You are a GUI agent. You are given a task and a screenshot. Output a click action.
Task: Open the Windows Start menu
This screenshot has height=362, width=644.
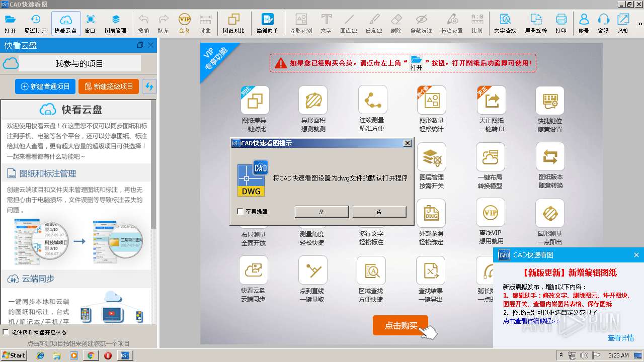click(14, 355)
